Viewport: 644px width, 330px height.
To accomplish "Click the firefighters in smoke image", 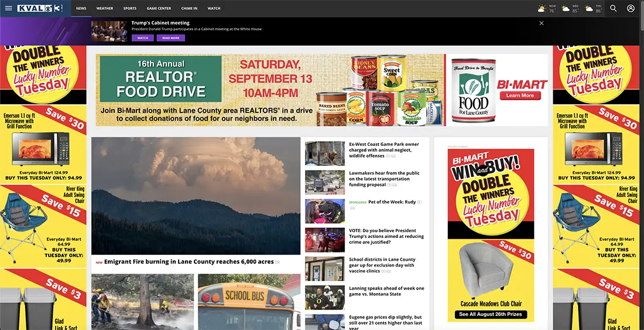I will click(x=142, y=302).
